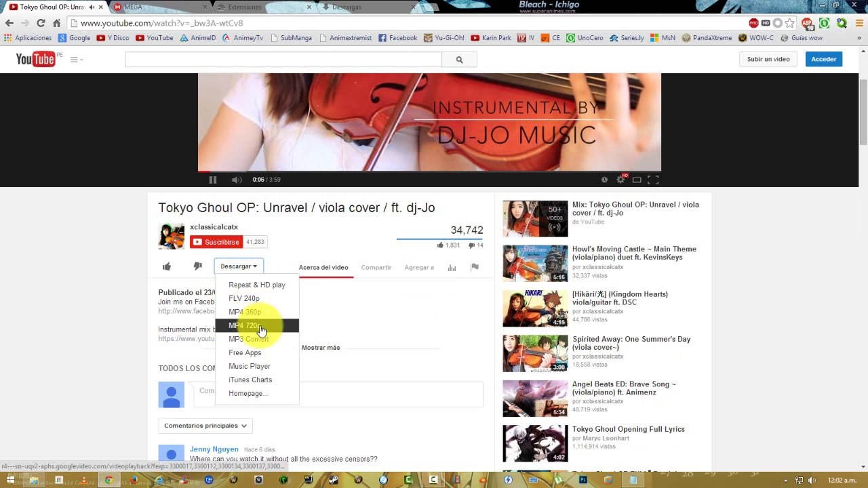Bookmark this page with the star icon
Viewport: 868px width, 488px height.
[x=790, y=23]
